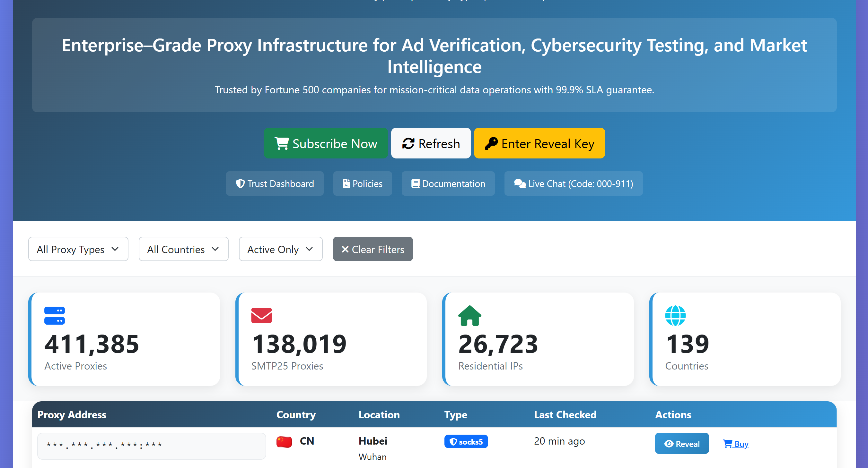Open the Trust Dashboard page
The height and width of the screenshot is (468, 868).
point(275,183)
